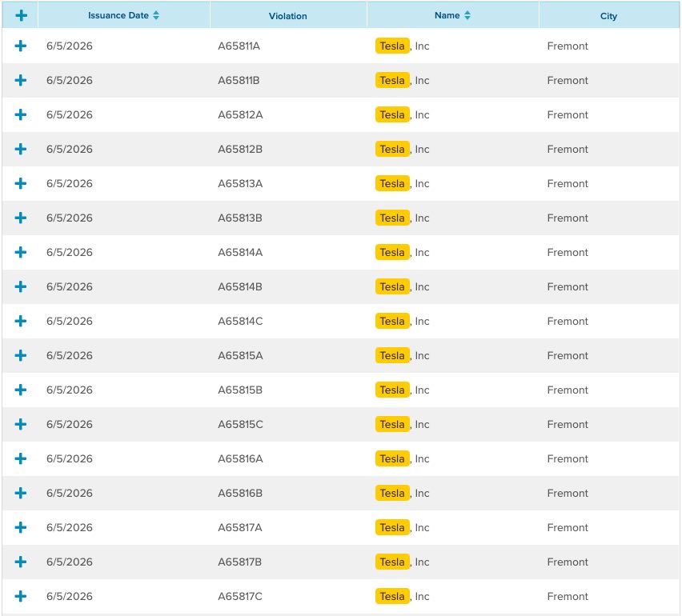Sort table by Name column arrows

[x=467, y=16]
